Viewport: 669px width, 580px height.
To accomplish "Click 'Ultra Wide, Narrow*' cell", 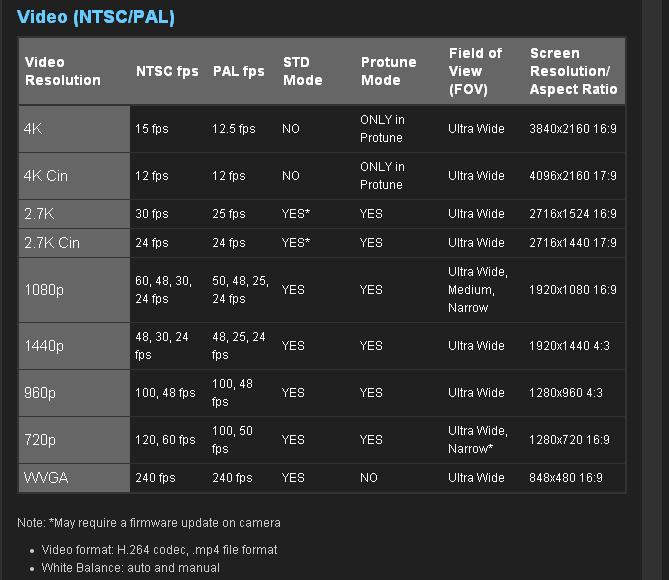I will coord(477,440).
